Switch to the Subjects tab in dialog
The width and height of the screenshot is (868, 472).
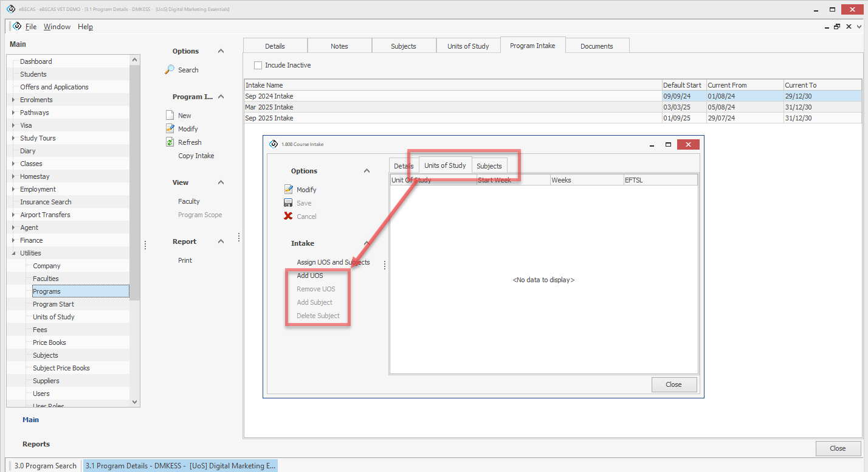489,166
